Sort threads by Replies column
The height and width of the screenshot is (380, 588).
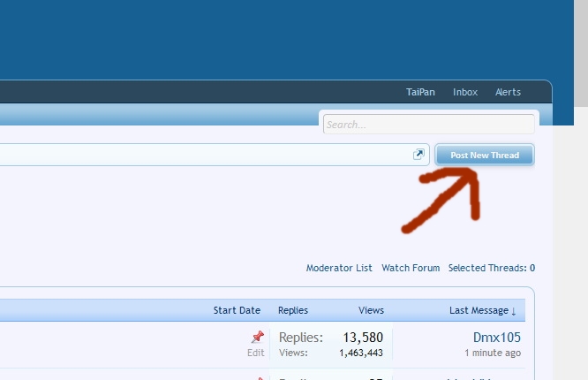tap(293, 310)
